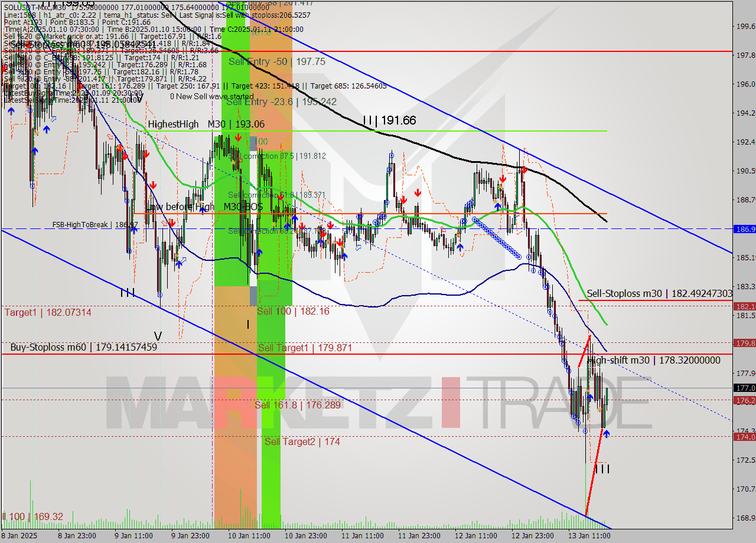The image size is (756, 543).
Task: Select the 'Target1 | 182.07314' label
Action: (x=48, y=312)
